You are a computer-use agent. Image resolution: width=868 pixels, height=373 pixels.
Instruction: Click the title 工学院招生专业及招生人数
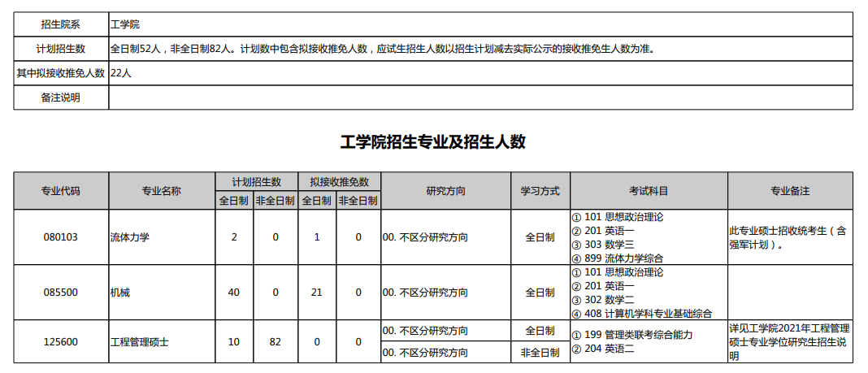click(x=433, y=142)
